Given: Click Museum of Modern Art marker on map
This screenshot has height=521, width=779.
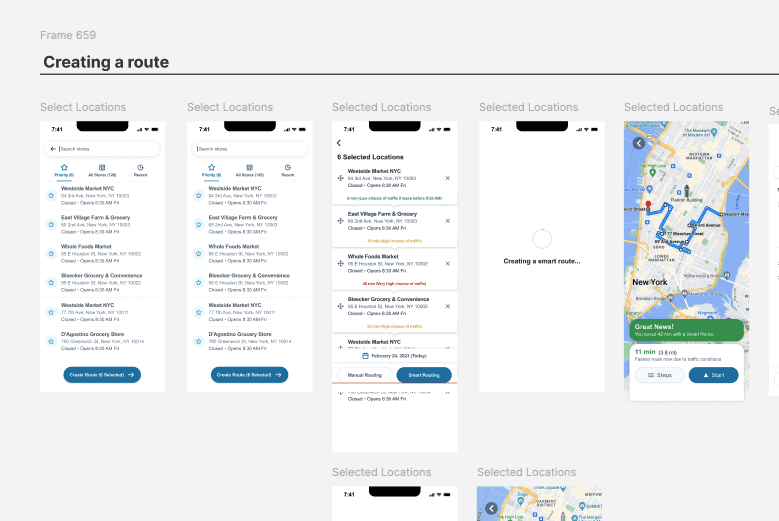Looking at the screenshot, I should pyautogui.click(x=714, y=132).
